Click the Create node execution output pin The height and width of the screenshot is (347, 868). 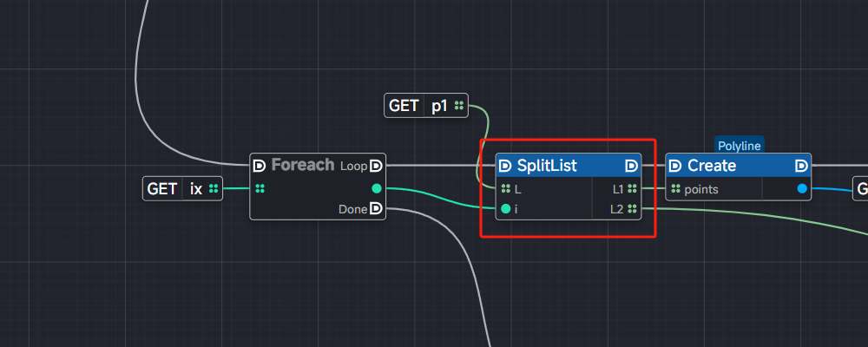point(802,166)
